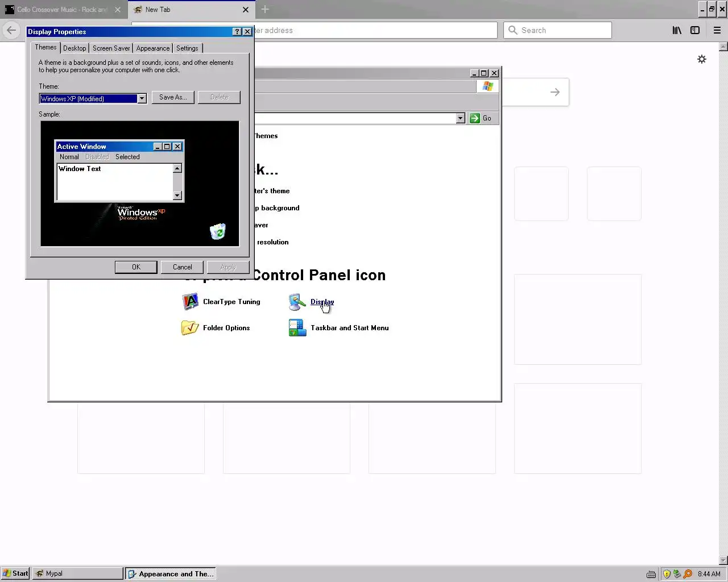
Task: Switch to the Settings tab
Action: click(187, 48)
